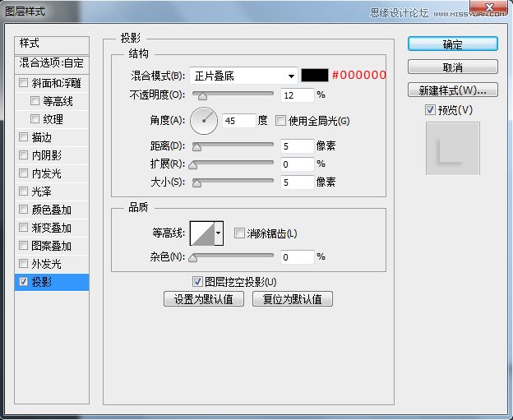Enable the 外发光 checkbox
Screen dimensions: 513x420
click(23, 263)
